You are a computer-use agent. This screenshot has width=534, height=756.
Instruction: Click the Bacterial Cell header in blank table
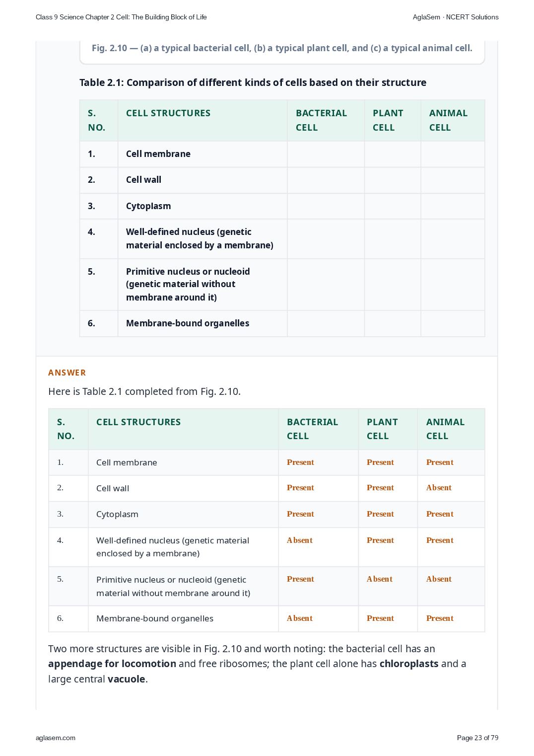click(x=322, y=120)
